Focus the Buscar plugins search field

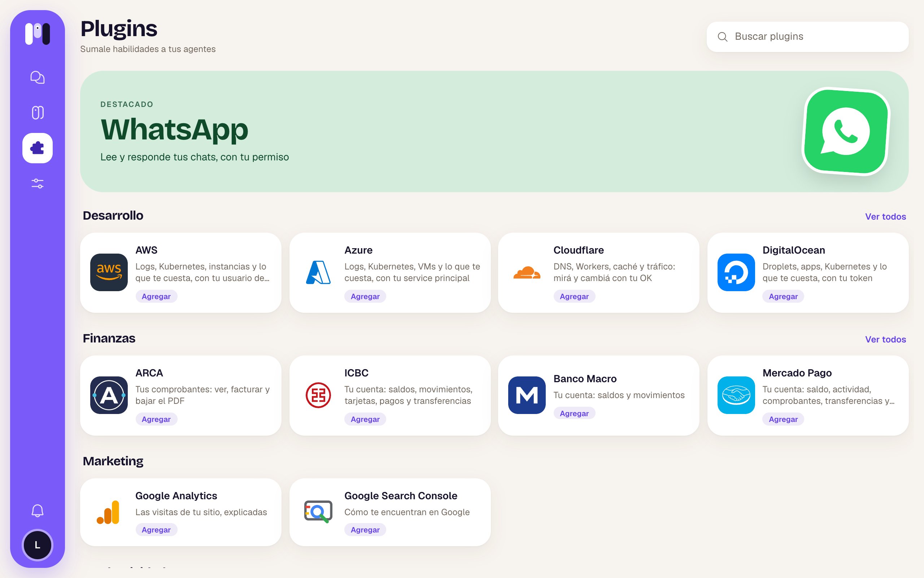tap(807, 37)
